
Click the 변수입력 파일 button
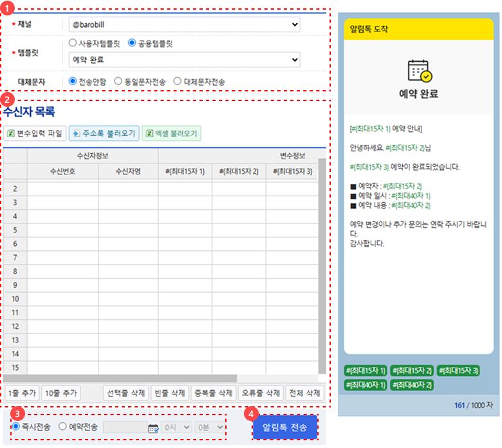point(35,133)
